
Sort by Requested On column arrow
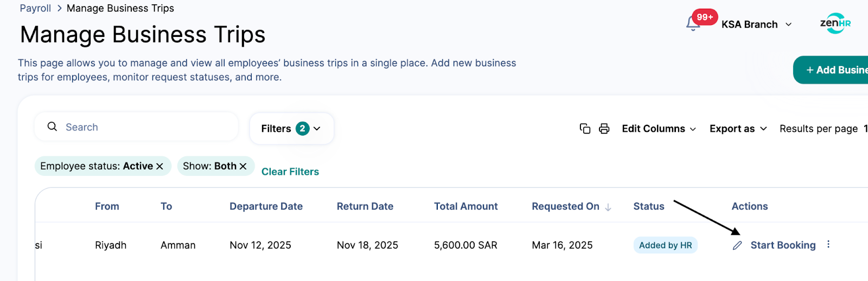[608, 207]
